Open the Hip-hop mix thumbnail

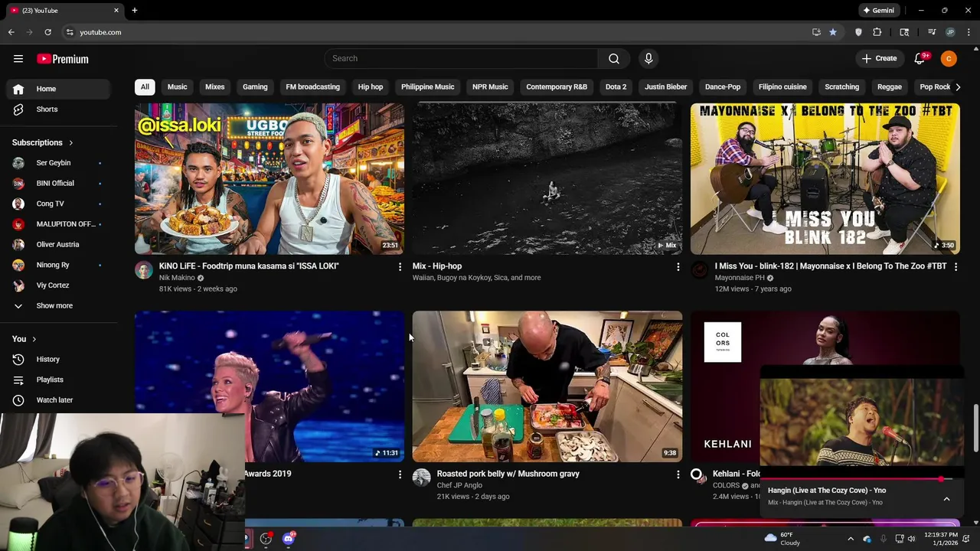click(x=547, y=178)
